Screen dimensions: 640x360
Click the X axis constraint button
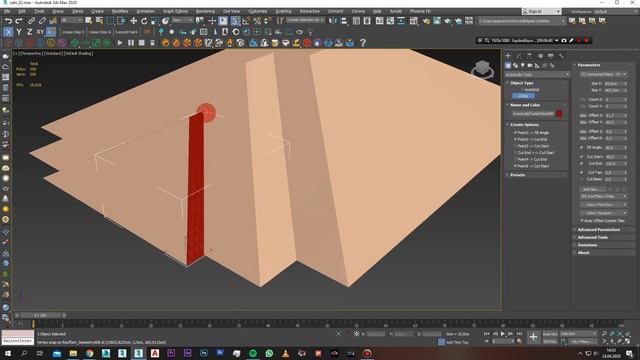point(8,32)
